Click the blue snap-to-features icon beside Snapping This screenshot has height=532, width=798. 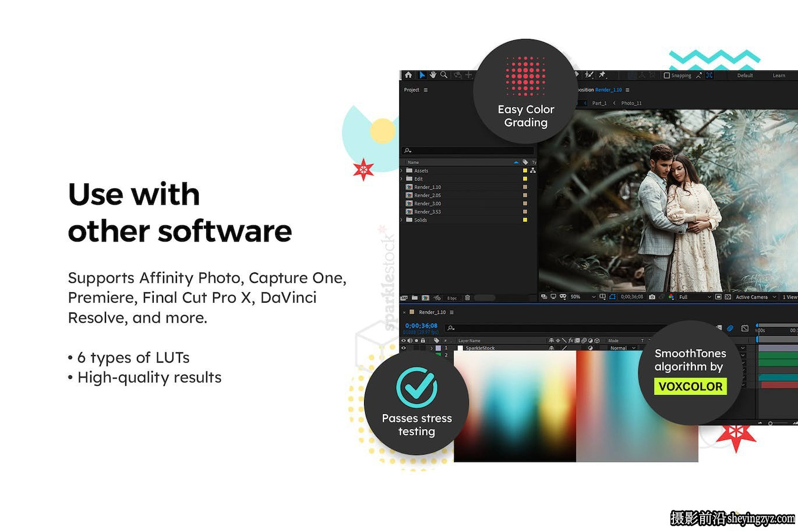coord(709,75)
